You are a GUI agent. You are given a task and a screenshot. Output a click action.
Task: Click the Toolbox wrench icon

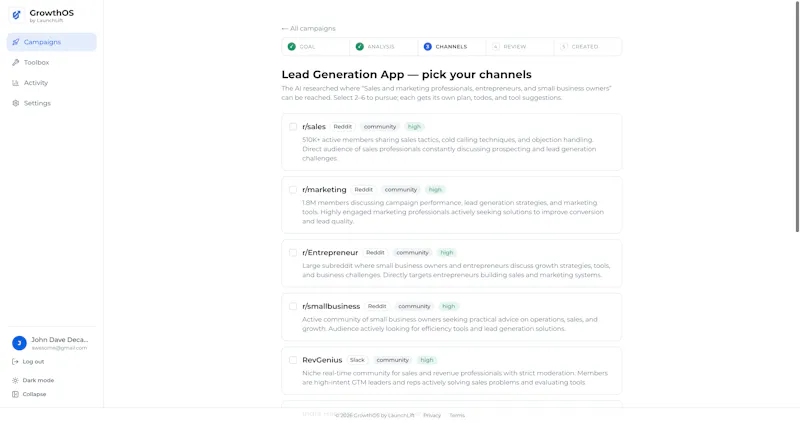coord(16,62)
